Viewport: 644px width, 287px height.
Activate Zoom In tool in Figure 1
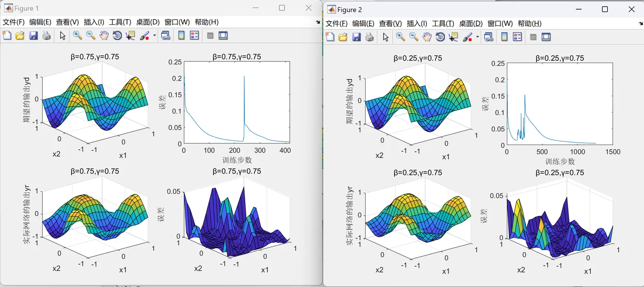(x=77, y=35)
